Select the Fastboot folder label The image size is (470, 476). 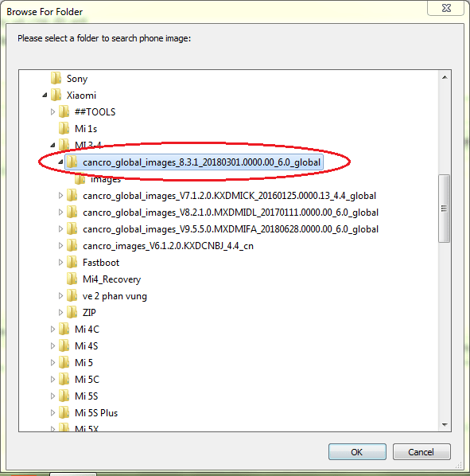coord(101,263)
